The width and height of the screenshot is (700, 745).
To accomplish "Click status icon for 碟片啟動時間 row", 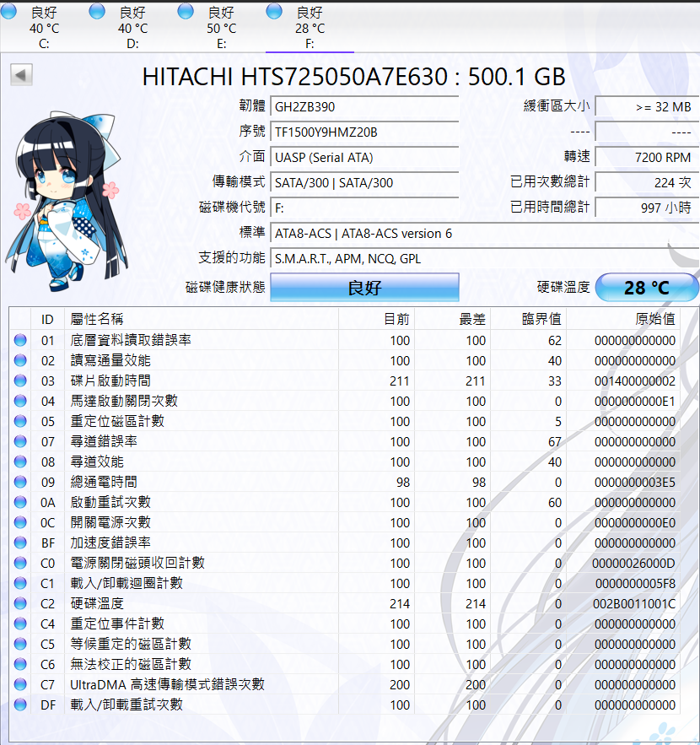I will click(20, 381).
